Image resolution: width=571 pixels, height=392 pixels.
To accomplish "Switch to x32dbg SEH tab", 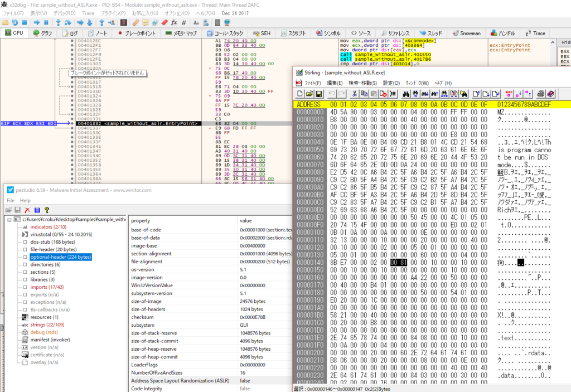I will pos(262,33).
